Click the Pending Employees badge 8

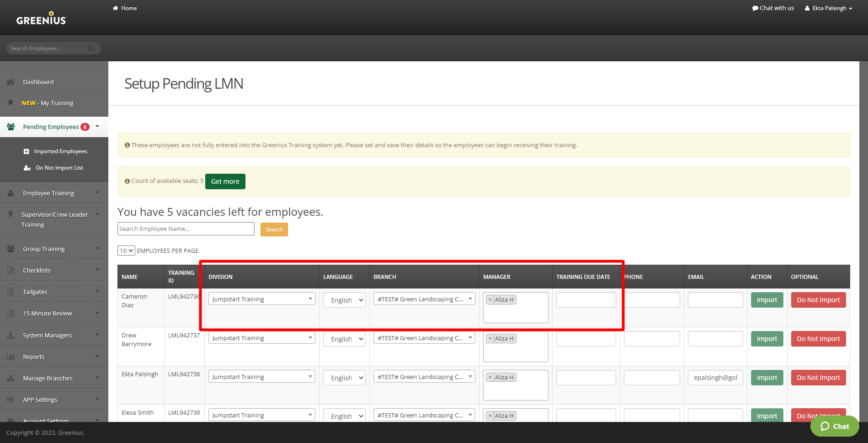point(85,127)
